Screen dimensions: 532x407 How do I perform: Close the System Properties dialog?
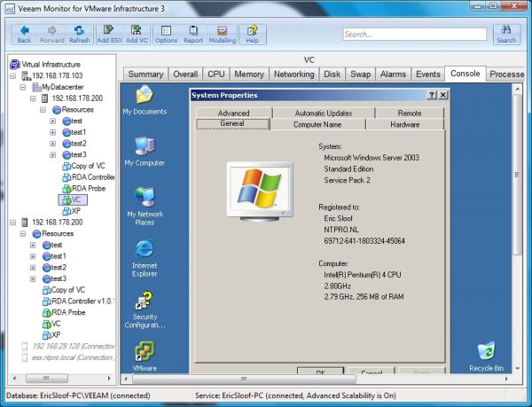pos(442,95)
